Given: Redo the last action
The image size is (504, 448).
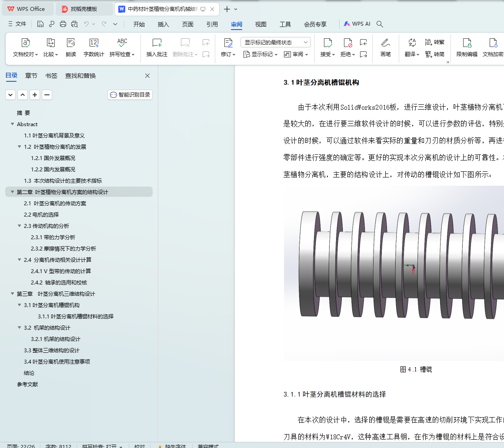Looking at the screenshot, I should click(x=104, y=24).
